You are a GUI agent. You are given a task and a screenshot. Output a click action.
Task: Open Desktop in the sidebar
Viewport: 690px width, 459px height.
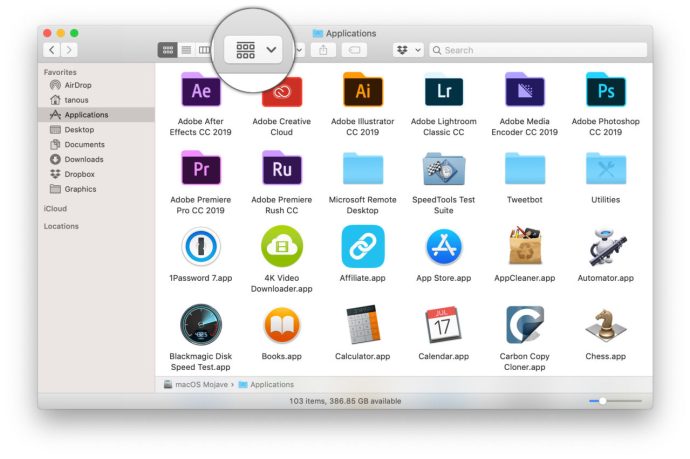(x=96, y=129)
